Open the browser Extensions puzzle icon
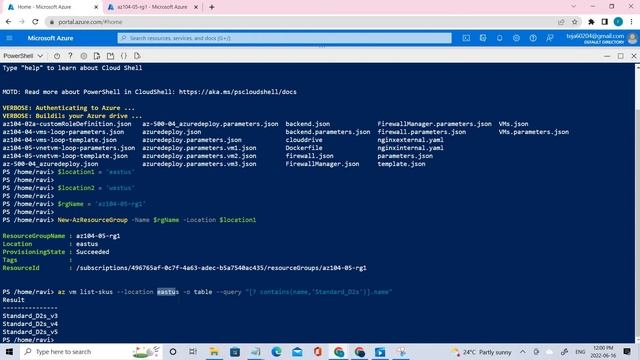The height and width of the screenshot is (360, 640). (x=591, y=22)
